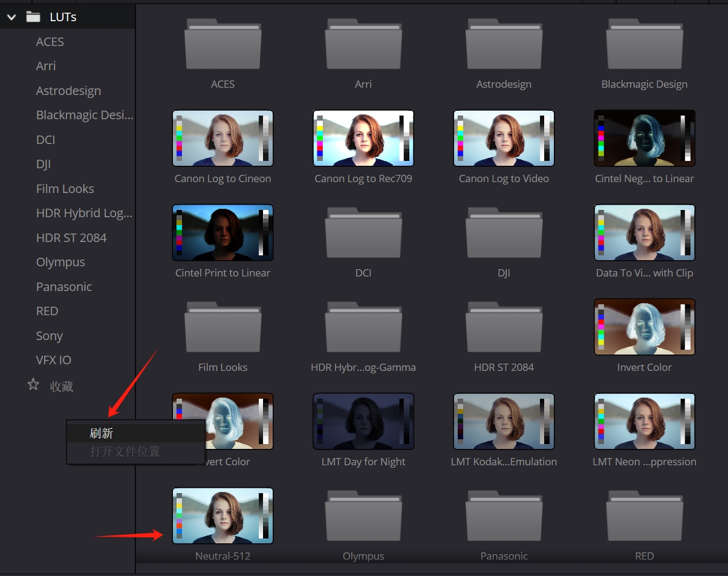Open the Astrodesign folder icon in grid
Screen dimensions: 728x576
click(x=504, y=44)
